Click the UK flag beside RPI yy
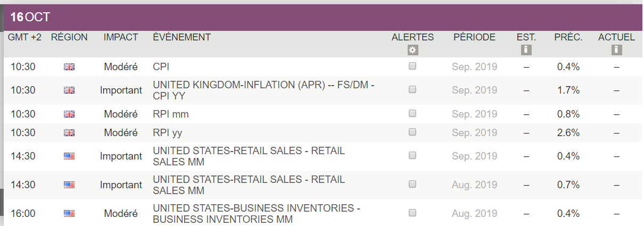This screenshot has width=644, height=226. click(x=69, y=133)
